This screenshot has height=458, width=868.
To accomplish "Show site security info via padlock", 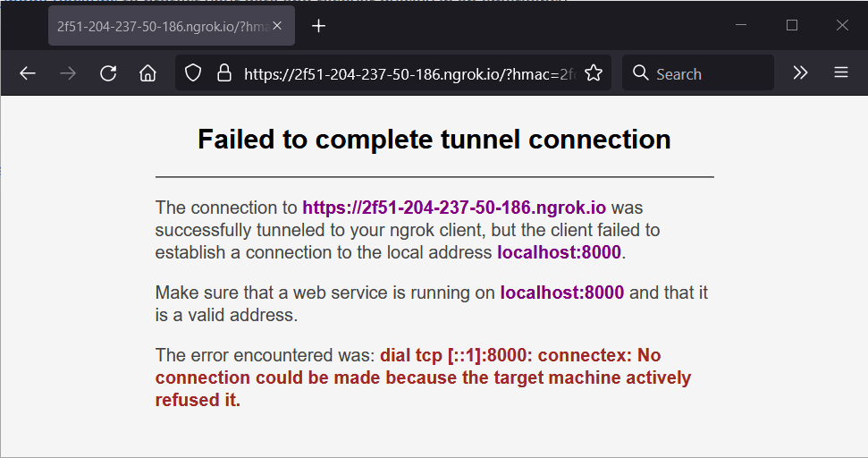I will click(223, 74).
